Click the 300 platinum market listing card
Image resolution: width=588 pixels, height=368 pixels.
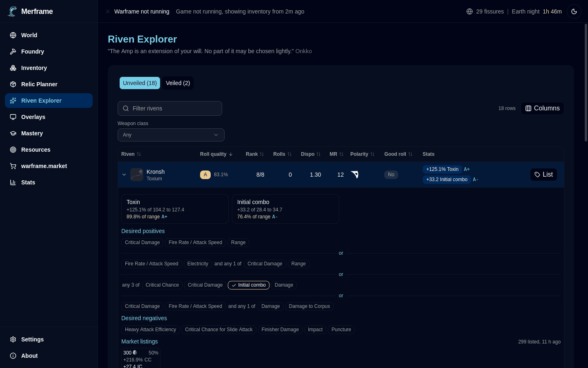(141, 359)
